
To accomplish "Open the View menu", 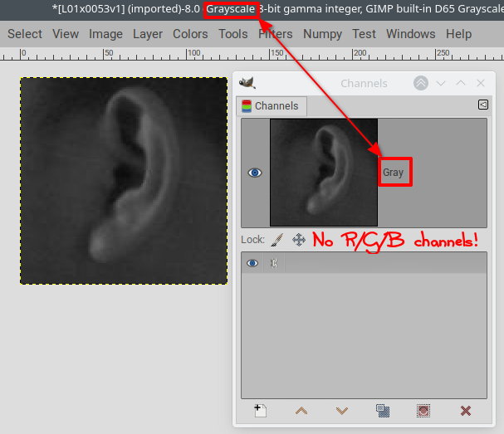I will coord(66,34).
